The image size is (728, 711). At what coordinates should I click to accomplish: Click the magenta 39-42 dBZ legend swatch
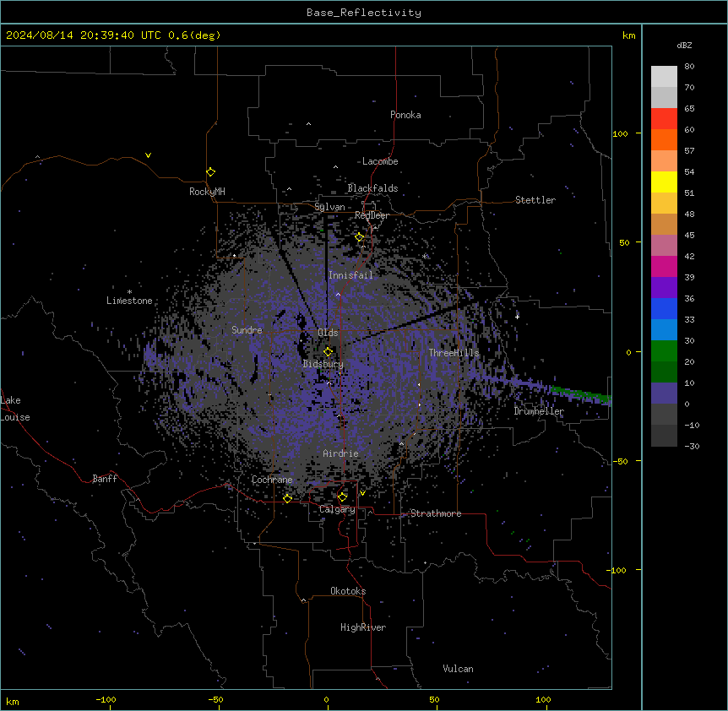[664, 266]
